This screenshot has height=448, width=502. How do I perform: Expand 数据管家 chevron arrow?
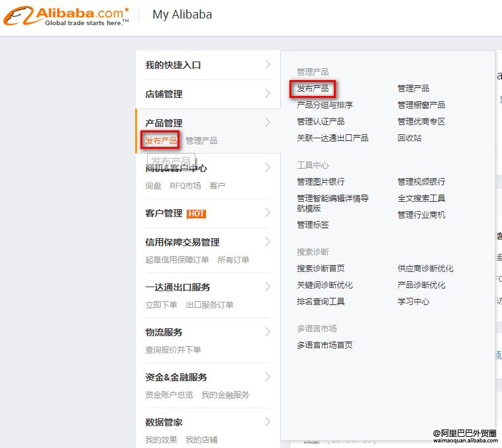(268, 422)
